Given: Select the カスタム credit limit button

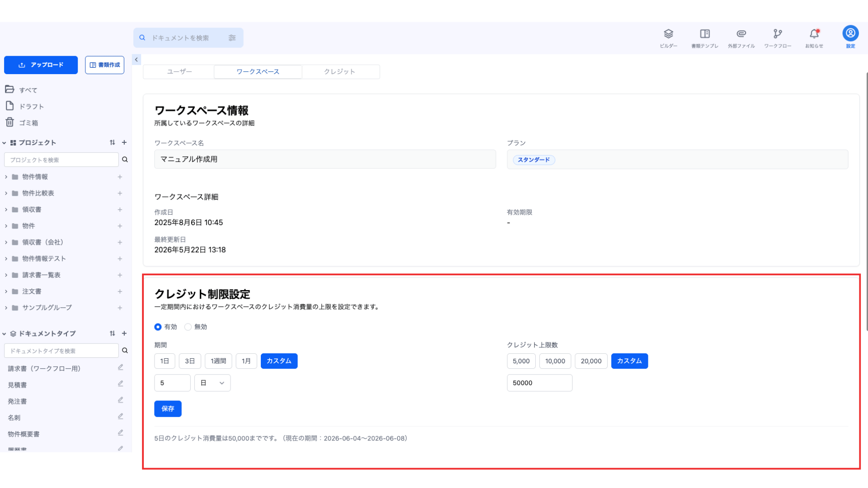Looking at the screenshot, I should pos(629,361).
